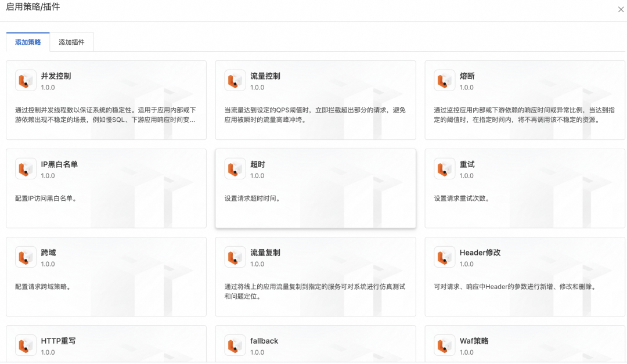Select the 流量控制 policy title
The width and height of the screenshot is (627, 364).
(x=265, y=76)
